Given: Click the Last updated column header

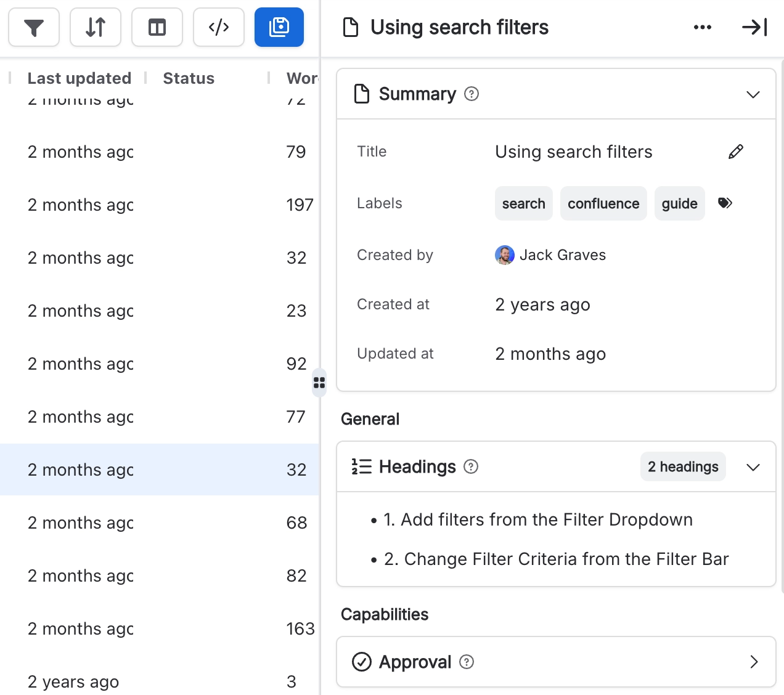Looking at the screenshot, I should coord(80,78).
